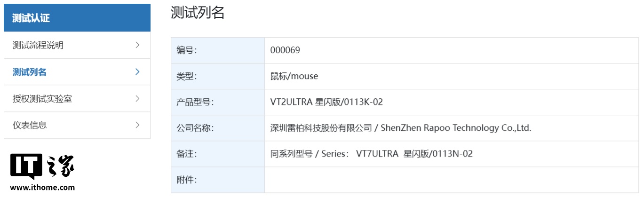Click the 鼠标/mouse type value
The height and width of the screenshot is (198, 644).
click(x=294, y=76)
